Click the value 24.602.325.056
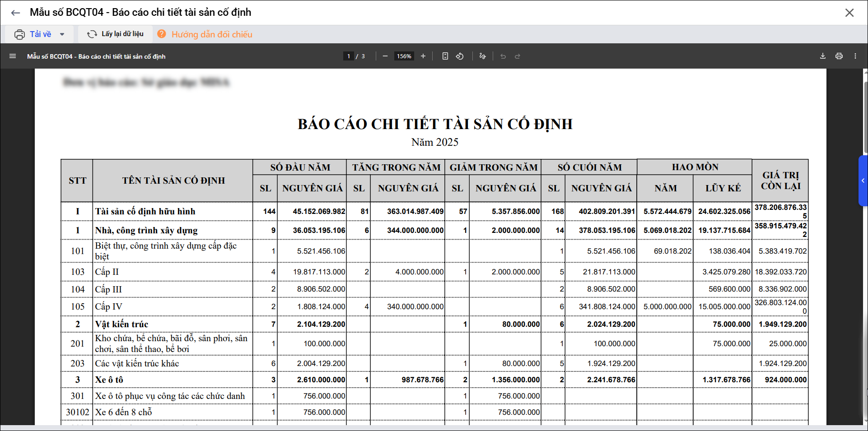 click(724, 211)
